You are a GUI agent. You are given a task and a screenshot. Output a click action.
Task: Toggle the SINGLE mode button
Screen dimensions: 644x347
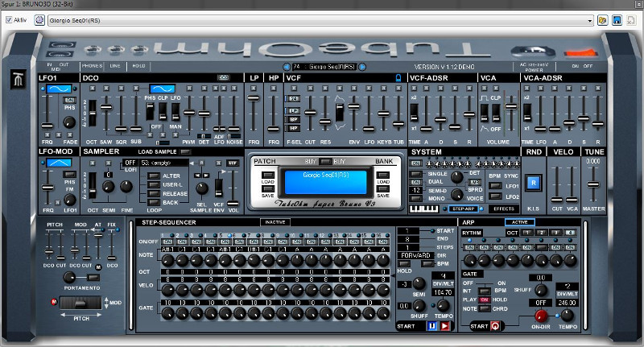(x=416, y=174)
